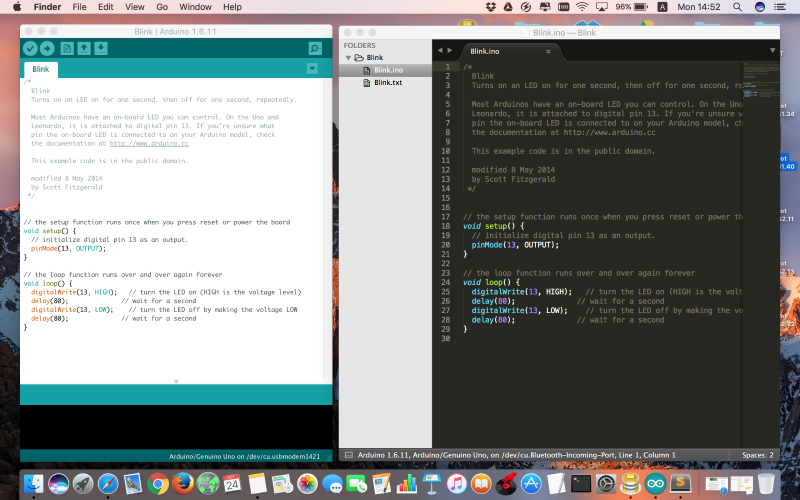Collapse the Blink folder in Sublime sidebar
Screen dimensions: 800x500
pos(348,58)
